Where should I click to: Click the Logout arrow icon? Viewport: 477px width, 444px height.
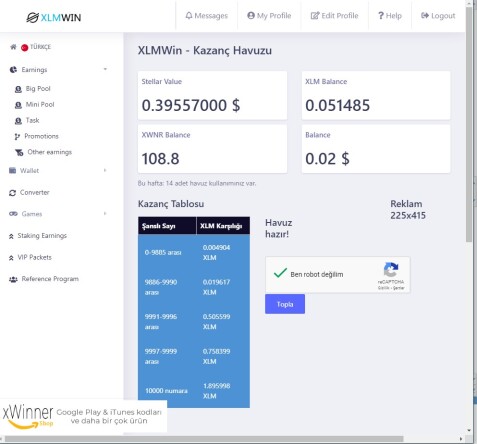click(425, 15)
